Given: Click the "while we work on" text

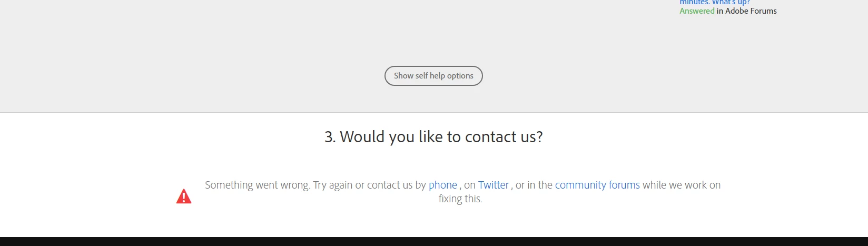Looking at the screenshot, I should click(682, 185).
